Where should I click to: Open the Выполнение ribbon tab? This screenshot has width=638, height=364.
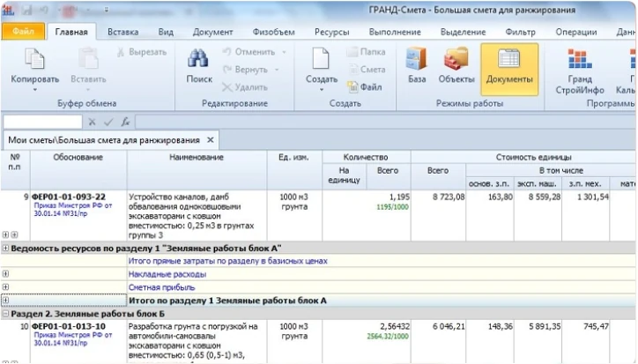[395, 32]
